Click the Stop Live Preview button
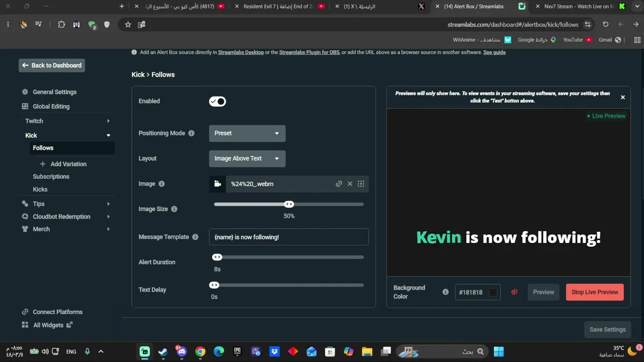This screenshot has width=644, height=362. 595,292
